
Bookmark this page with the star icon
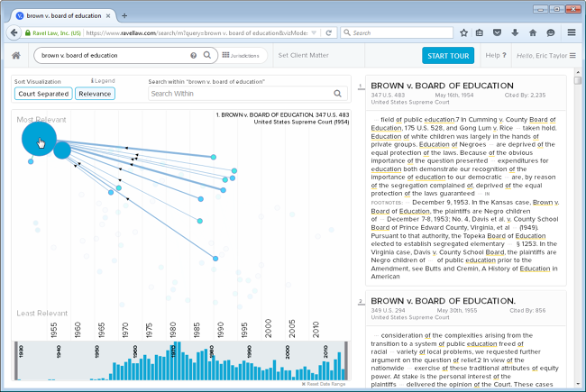point(463,32)
